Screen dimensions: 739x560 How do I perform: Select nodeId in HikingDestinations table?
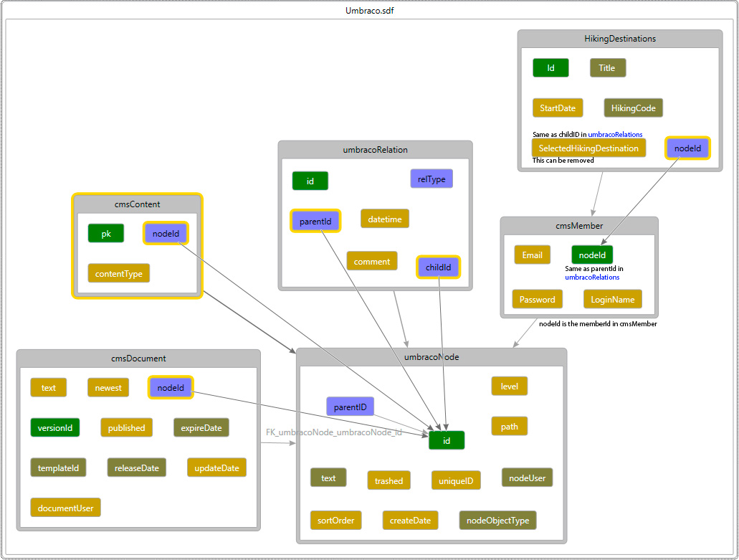coord(687,148)
